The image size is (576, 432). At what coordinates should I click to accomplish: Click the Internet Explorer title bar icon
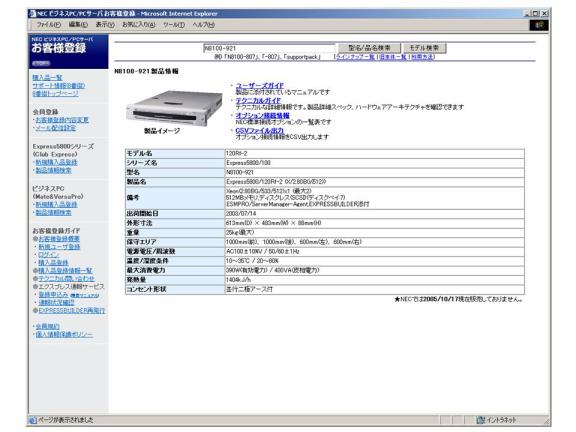(x=33, y=14)
